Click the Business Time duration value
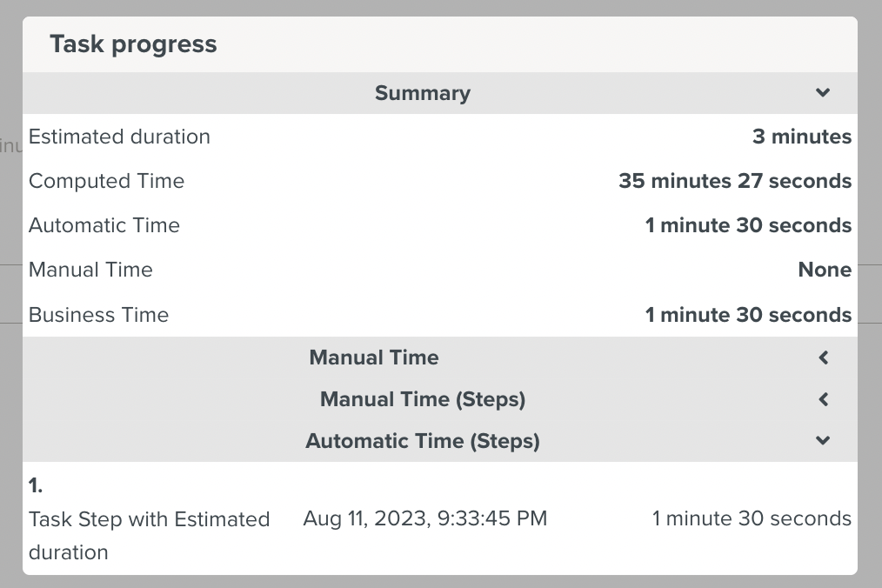Image resolution: width=882 pixels, height=588 pixels. pos(748,315)
